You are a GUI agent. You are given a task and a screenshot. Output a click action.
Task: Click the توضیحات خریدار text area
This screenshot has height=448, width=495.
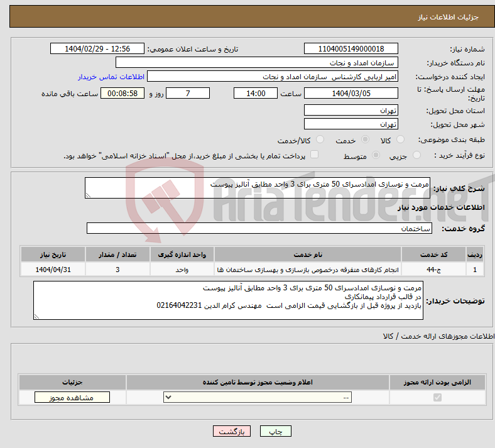click(x=228, y=300)
